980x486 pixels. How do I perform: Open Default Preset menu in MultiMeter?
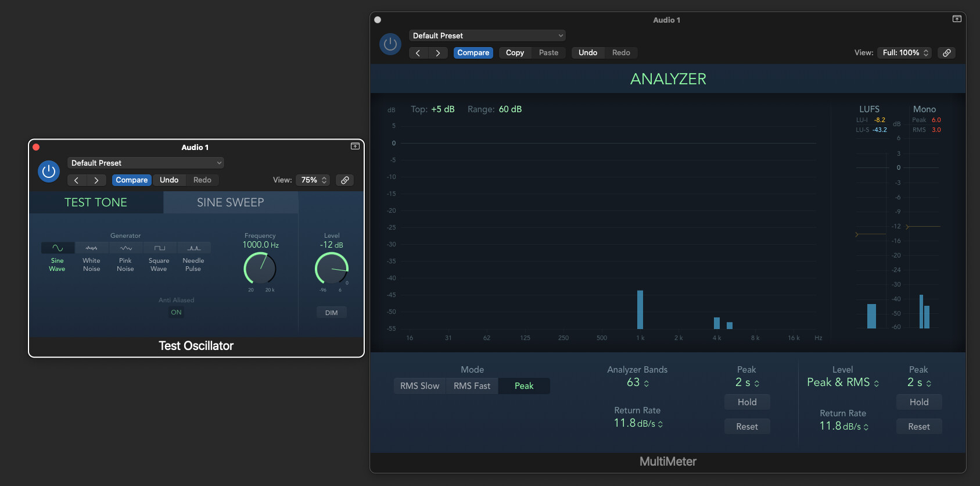coord(487,36)
